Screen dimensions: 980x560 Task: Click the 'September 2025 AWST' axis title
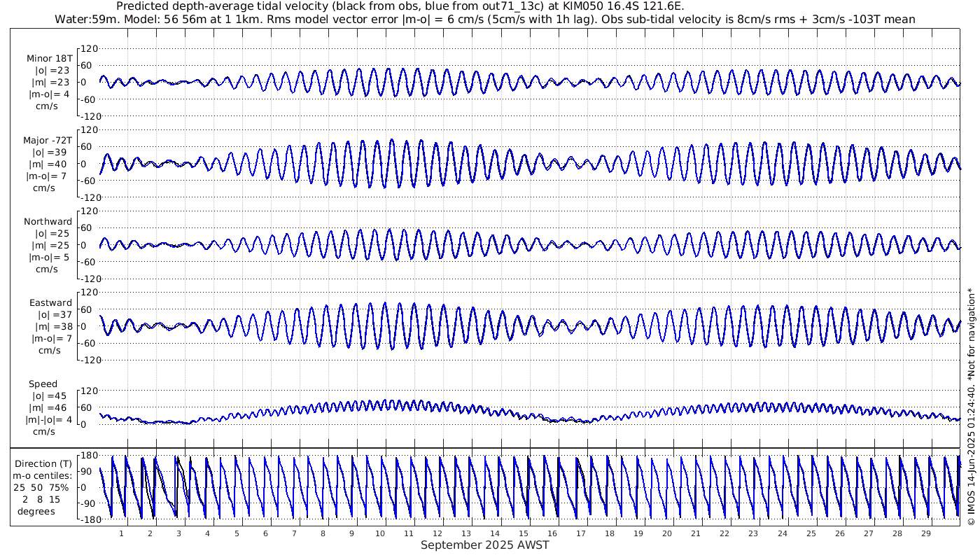pos(484,545)
